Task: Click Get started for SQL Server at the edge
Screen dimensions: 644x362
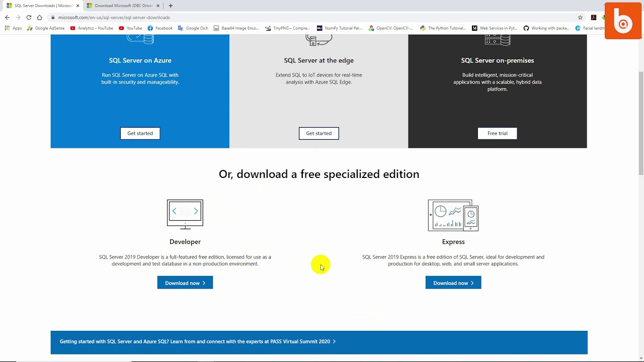Action: 318,133
